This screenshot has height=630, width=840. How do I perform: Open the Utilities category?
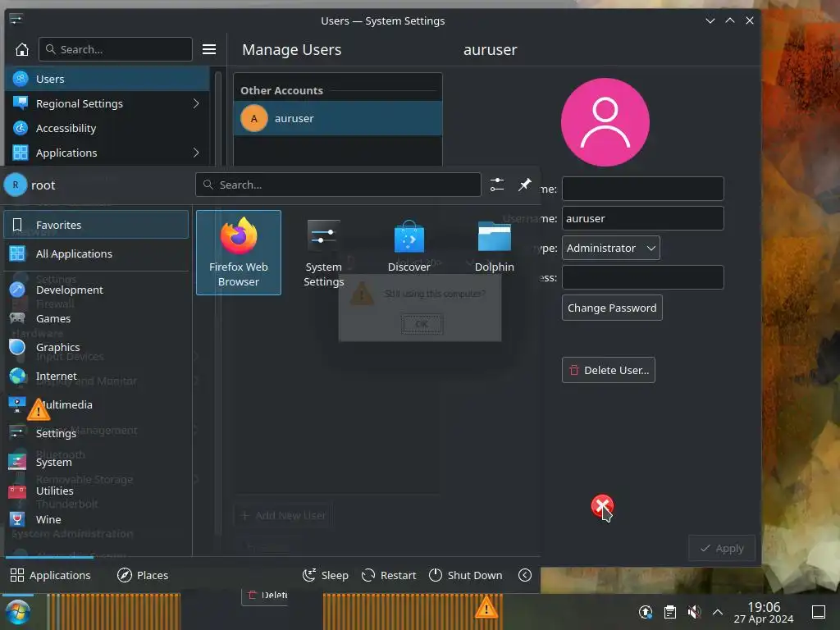tap(97, 491)
